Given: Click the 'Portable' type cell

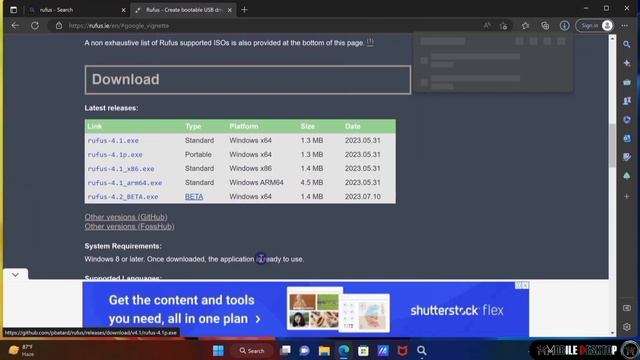Looking at the screenshot, I should (198, 155).
